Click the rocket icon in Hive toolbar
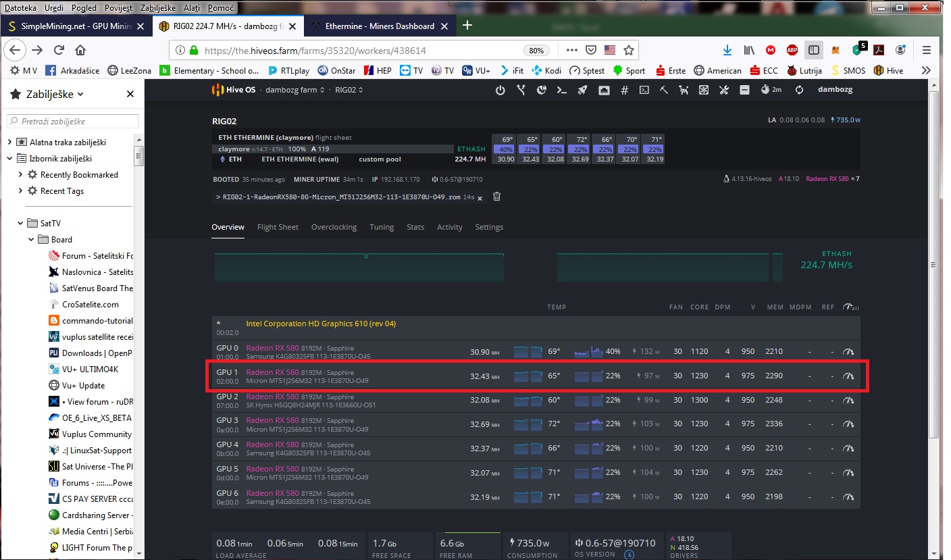Viewport: 951px width, 560px height. pos(582,90)
